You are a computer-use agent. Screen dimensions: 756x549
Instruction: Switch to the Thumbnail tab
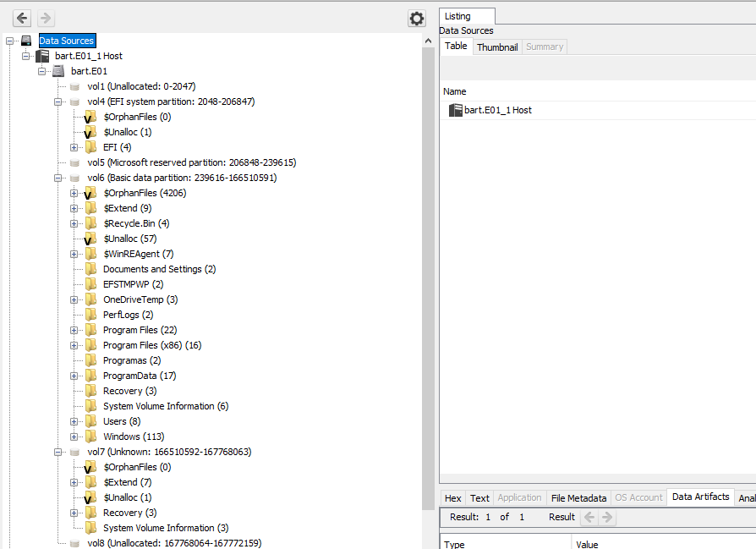pos(496,47)
